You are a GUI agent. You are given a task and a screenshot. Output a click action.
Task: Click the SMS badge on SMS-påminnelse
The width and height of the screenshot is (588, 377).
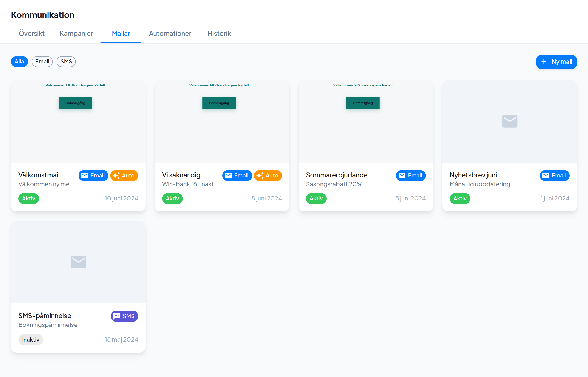point(124,316)
